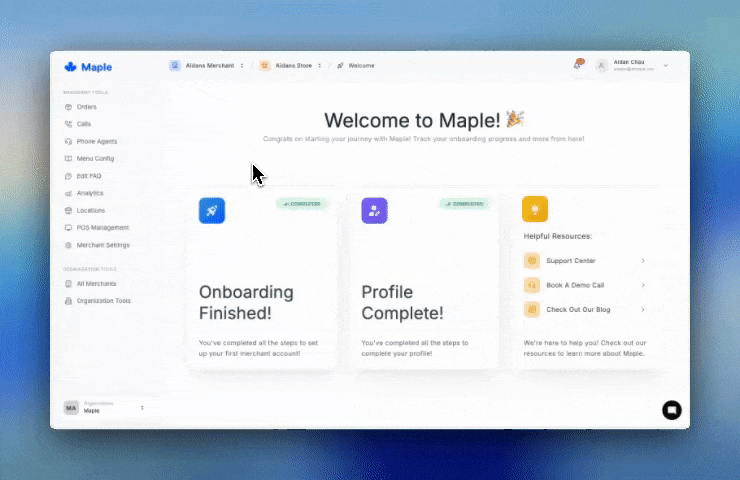Navigate to Phone Agents
The width and height of the screenshot is (740, 480).
coord(97,142)
